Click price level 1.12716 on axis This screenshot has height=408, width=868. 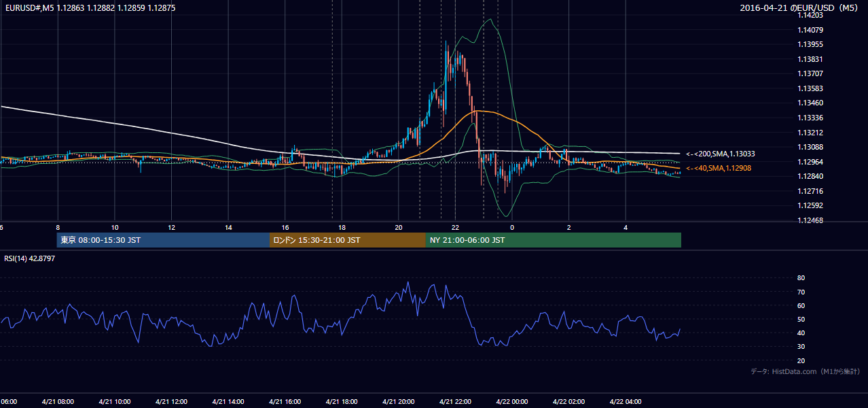[811, 191]
